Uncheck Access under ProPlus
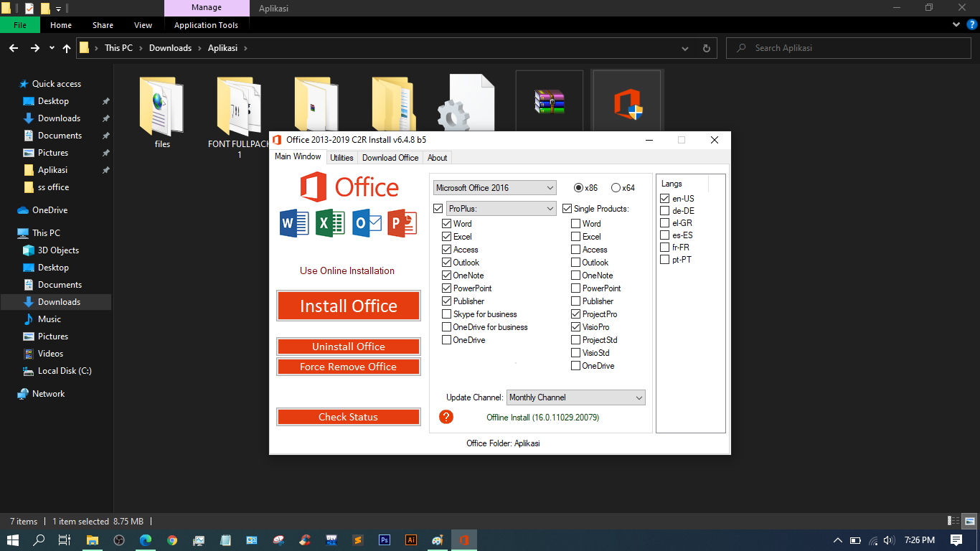This screenshot has height=551, width=980. (447, 250)
